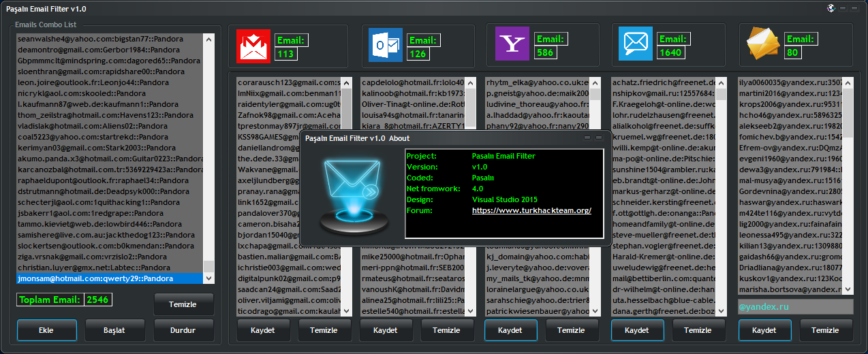Select kalinoob@hotmail.fr in Hotmail list
This screenshot has width=868, height=354.
pyautogui.click(x=412, y=93)
